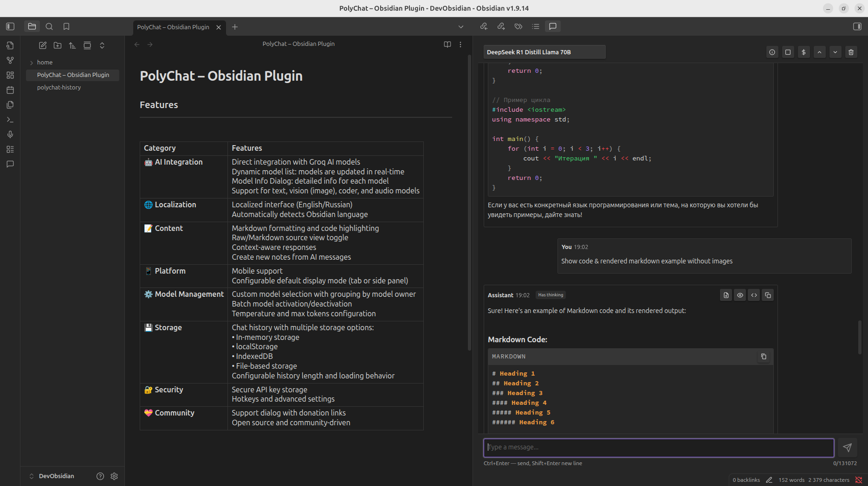The image size is (868, 486).
Task: Open a new tab
Action: (235, 27)
